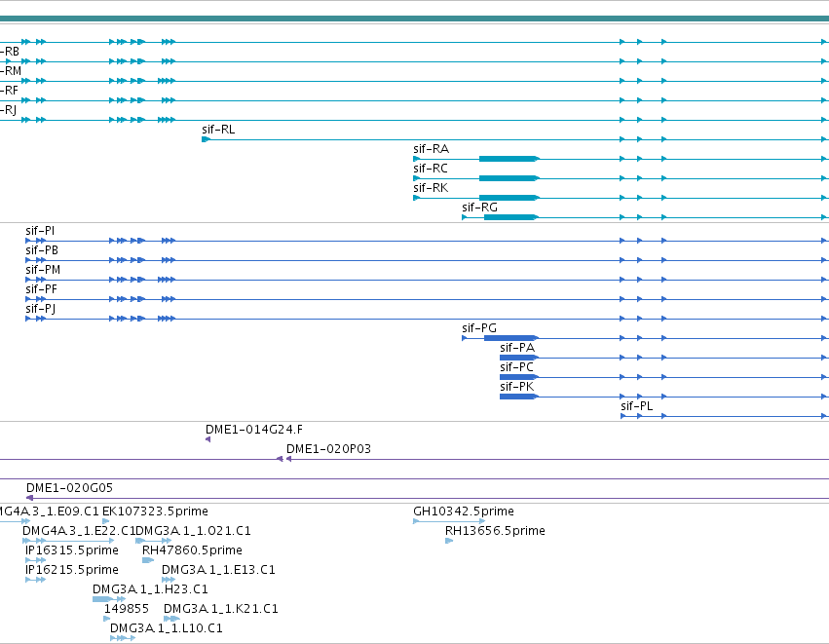This screenshot has width=829, height=644.
Task: Click the sif-RA transcript label
Action: pos(431,149)
